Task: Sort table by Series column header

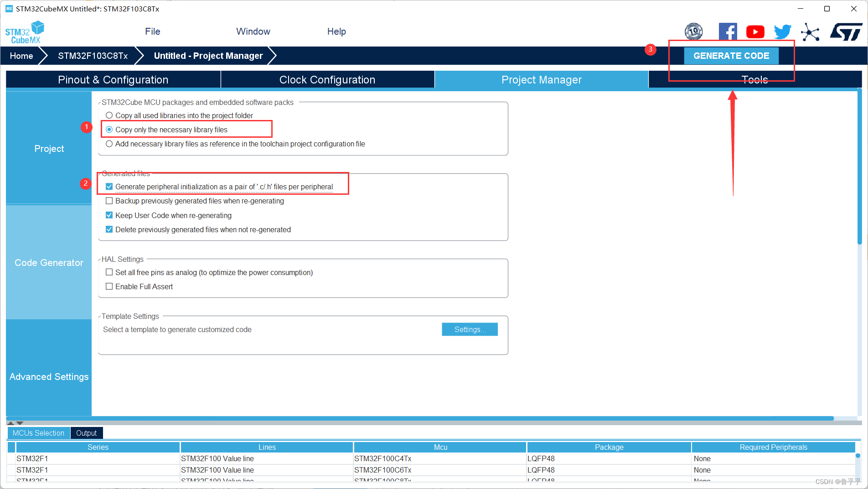Action: (98, 447)
